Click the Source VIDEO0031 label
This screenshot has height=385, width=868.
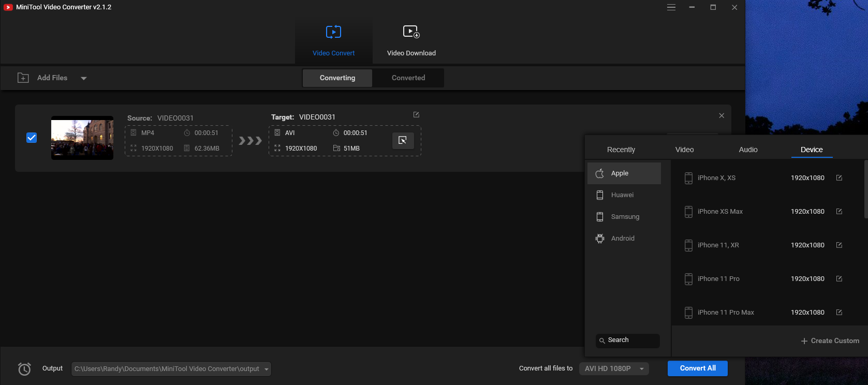[x=160, y=118]
